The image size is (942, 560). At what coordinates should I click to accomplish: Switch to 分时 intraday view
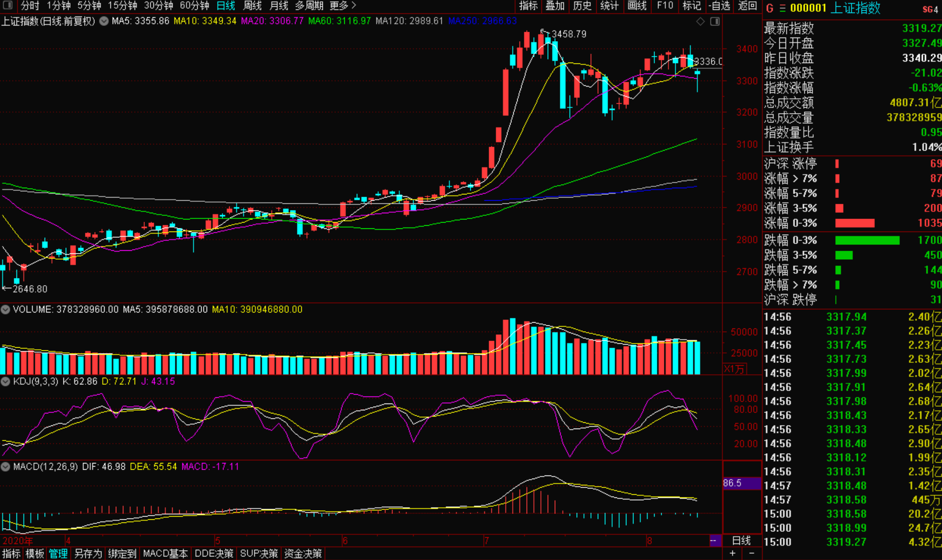30,6
